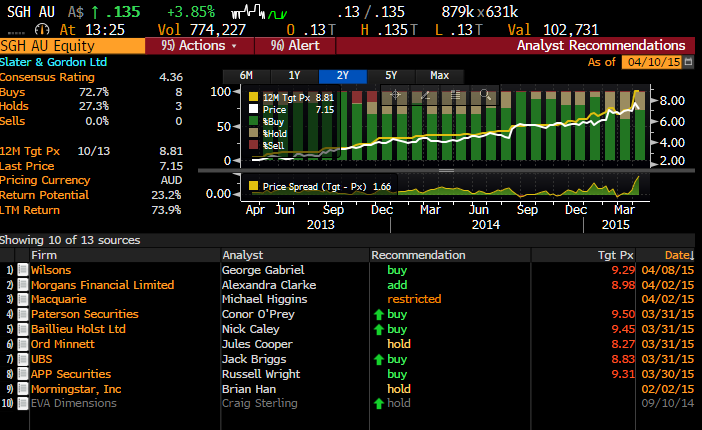Open the APP Securities document icon
The height and width of the screenshot is (430, 702).
point(22,374)
